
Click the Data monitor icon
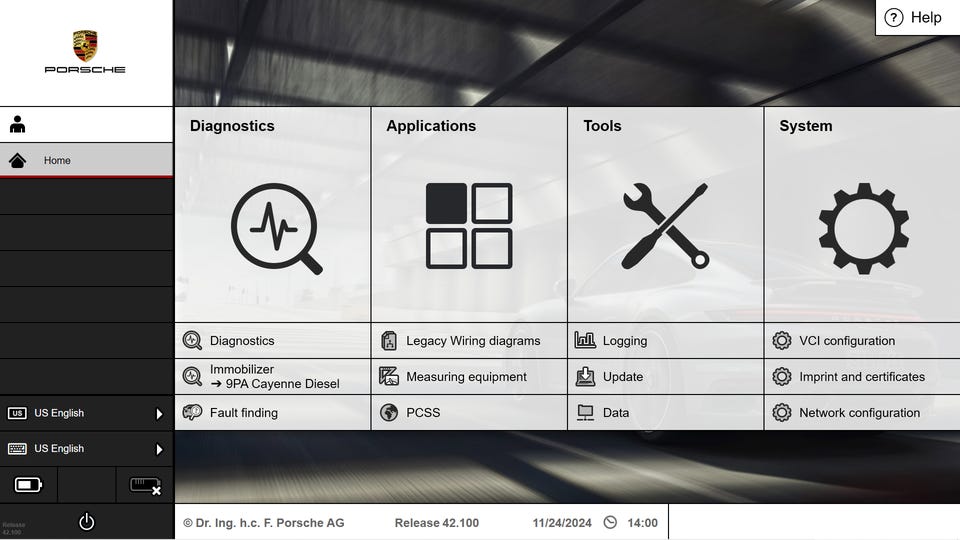pos(585,412)
